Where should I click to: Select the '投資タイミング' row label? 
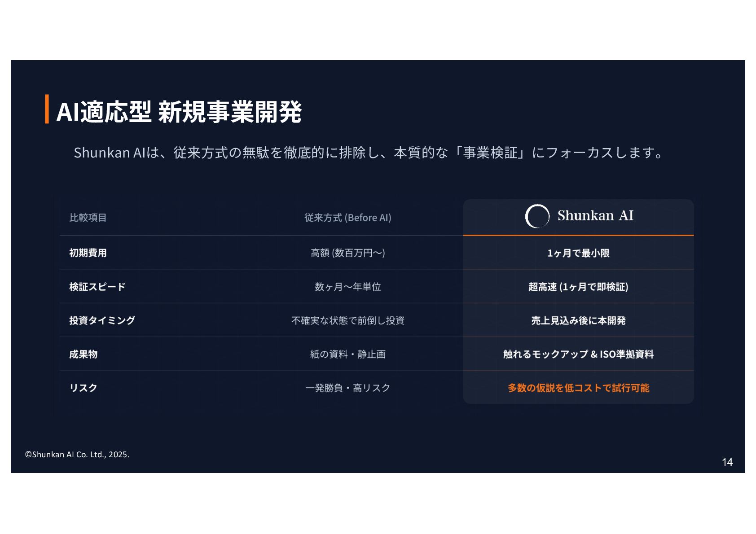pyautogui.click(x=102, y=320)
